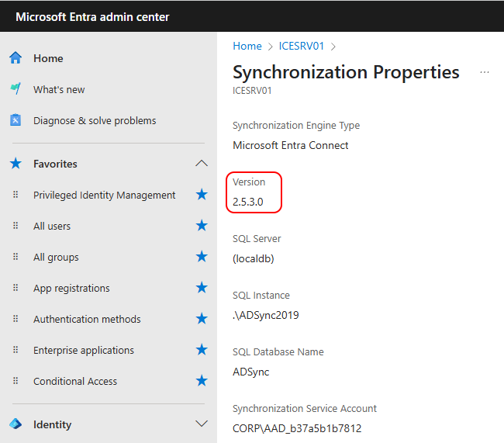Image resolution: width=504 pixels, height=443 pixels.
Task: Open Enterprise applications
Action: pyautogui.click(x=84, y=350)
